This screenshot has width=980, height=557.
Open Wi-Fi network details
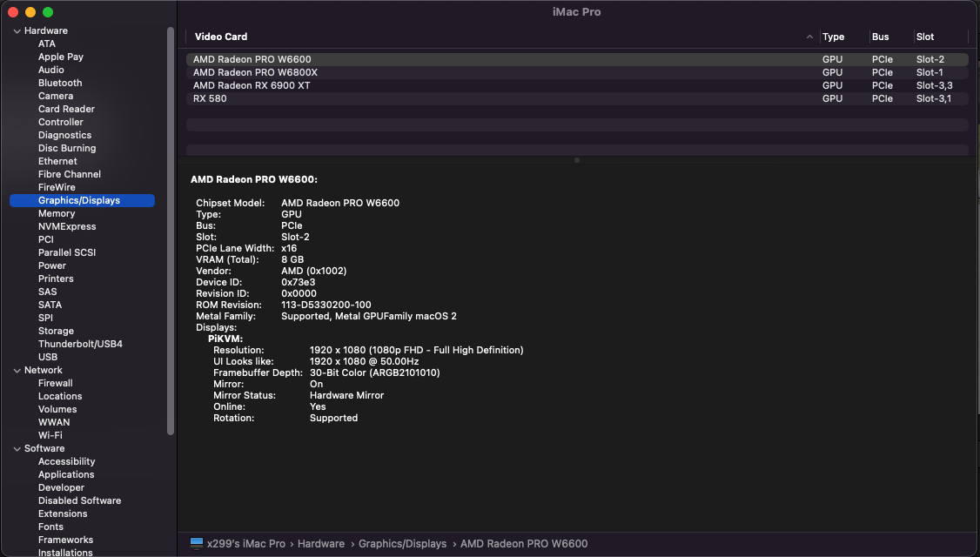50,436
